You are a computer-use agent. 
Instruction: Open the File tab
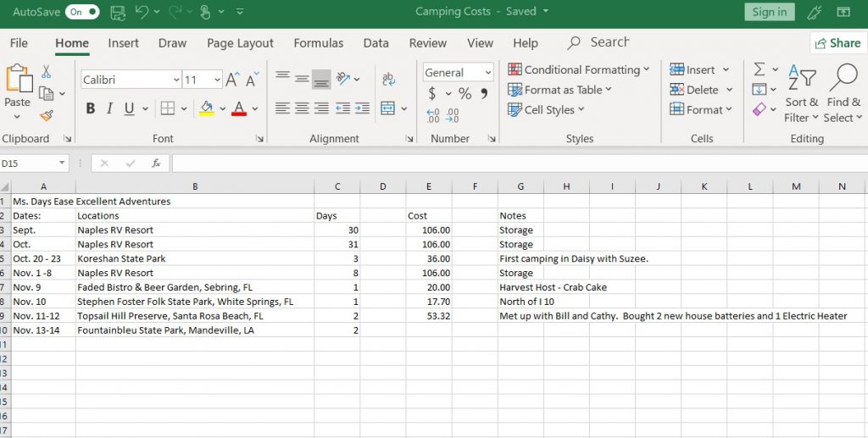point(19,43)
